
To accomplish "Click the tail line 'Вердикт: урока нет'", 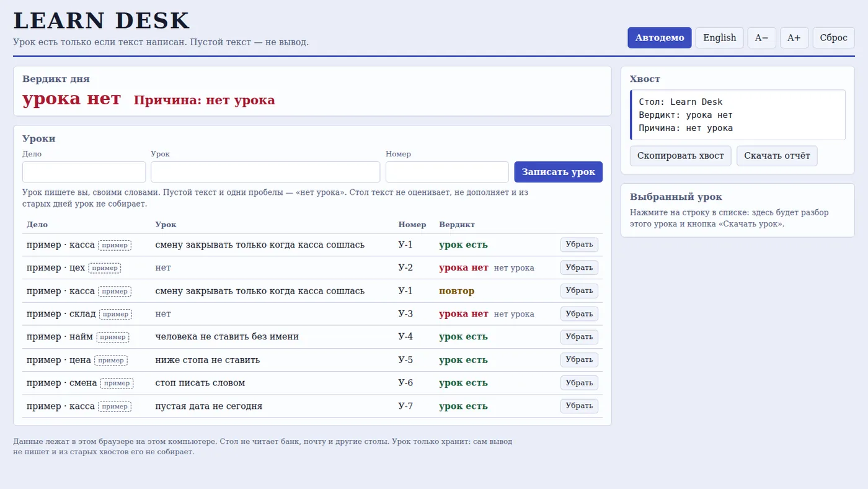I will [x=686, y=115].
